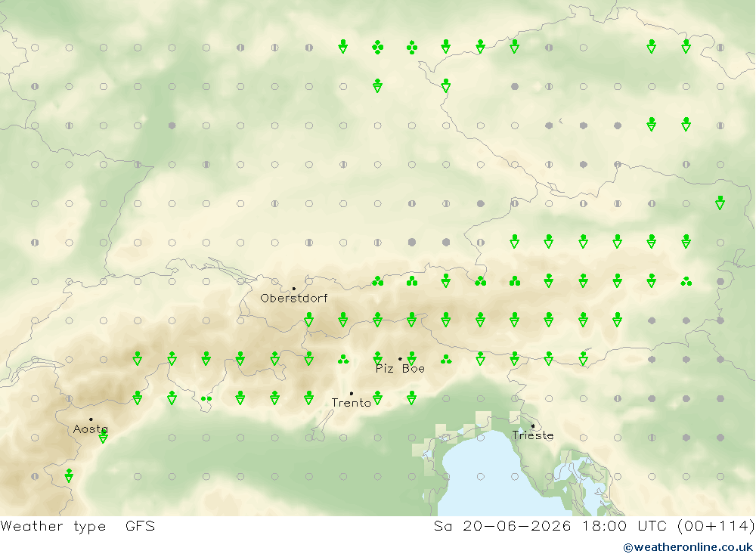Screen dimensions: 756x554
Task: Click the Trieste city label
Action: click(533, 435)
